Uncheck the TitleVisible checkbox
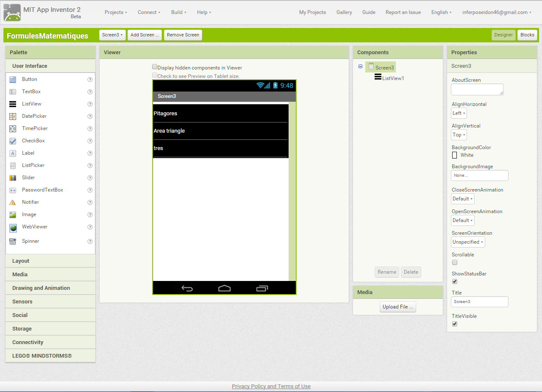Screen dimensions: 542x392 [x=455, y=324]
